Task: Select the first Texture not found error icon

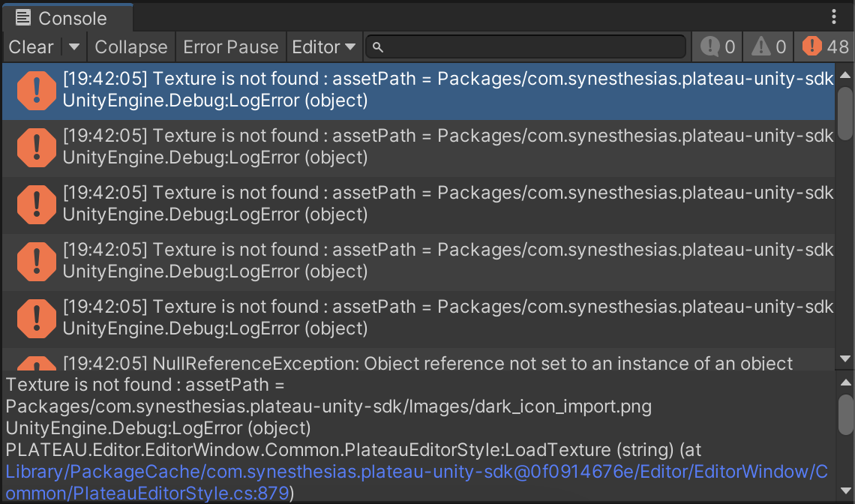Action: click(x=36, y=90)
